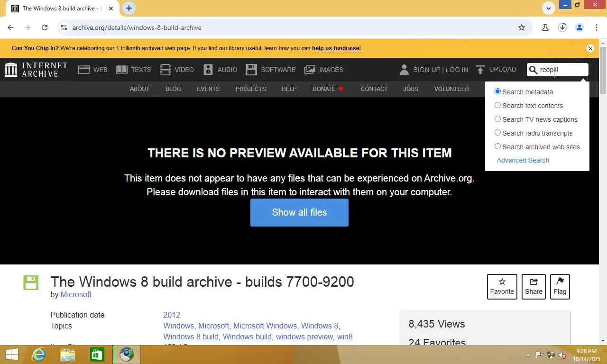Open the win8 topic link
Image resolution: width=607 pixels, height=364 pixels.
point(345,337)
